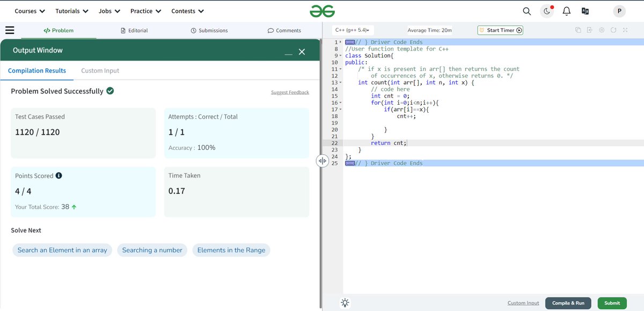The width and height of the screenshot is (644, 311).
Task: Collapse the comment fold at line 11
Action: [341, 69]
